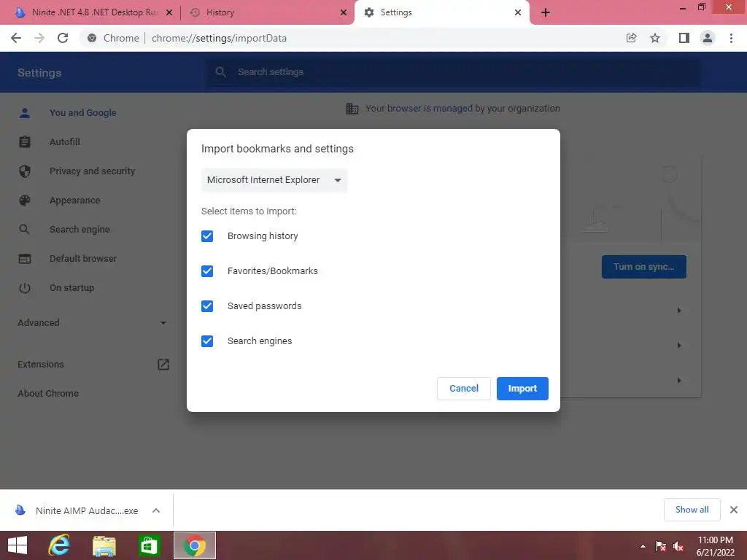
Task: Show hidden system tray icons arrow
Action: coord(643,546)
